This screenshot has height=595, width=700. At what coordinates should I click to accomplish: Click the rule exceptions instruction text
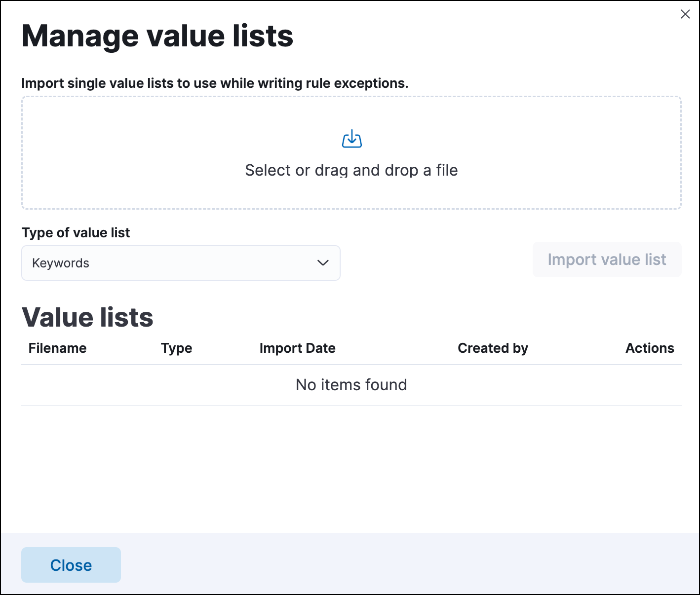pyautogui.click(x=215, y=83)
